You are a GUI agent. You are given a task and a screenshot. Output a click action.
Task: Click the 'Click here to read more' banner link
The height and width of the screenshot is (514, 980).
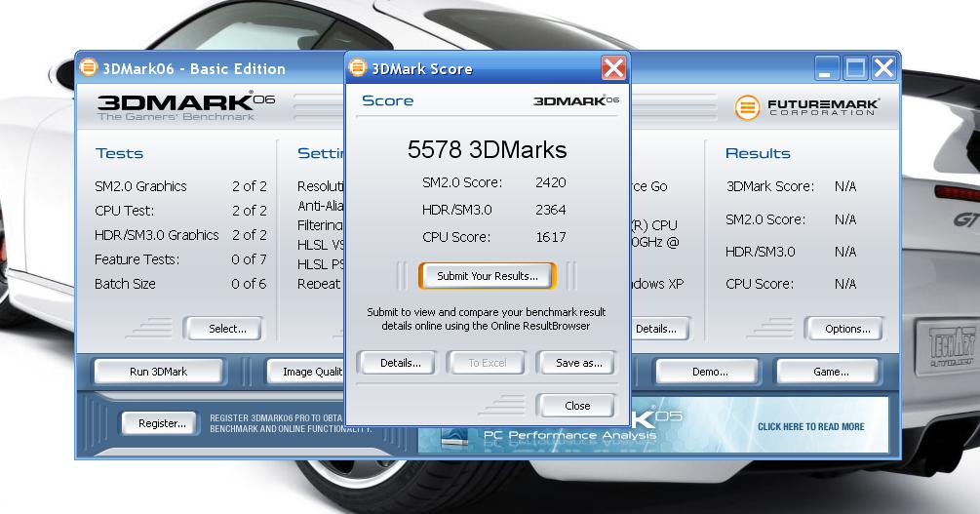click(x=810, y=426)
